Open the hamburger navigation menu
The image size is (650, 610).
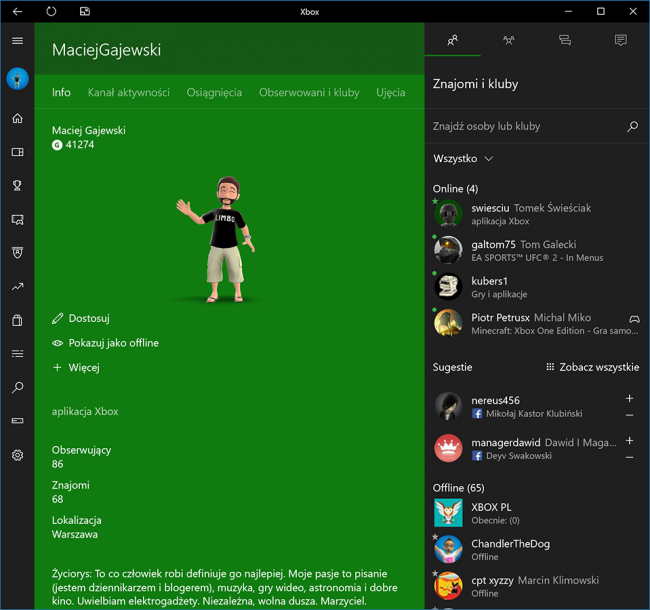point(17,41)
